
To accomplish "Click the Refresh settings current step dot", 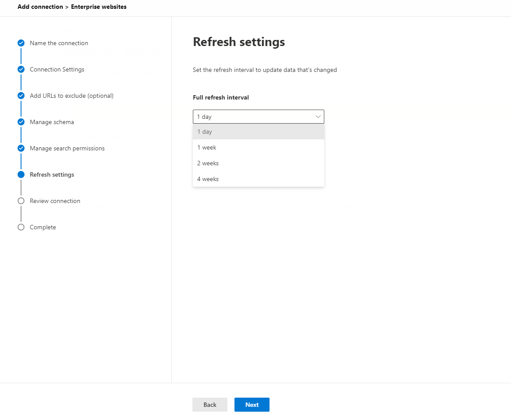I will [21, 174].
